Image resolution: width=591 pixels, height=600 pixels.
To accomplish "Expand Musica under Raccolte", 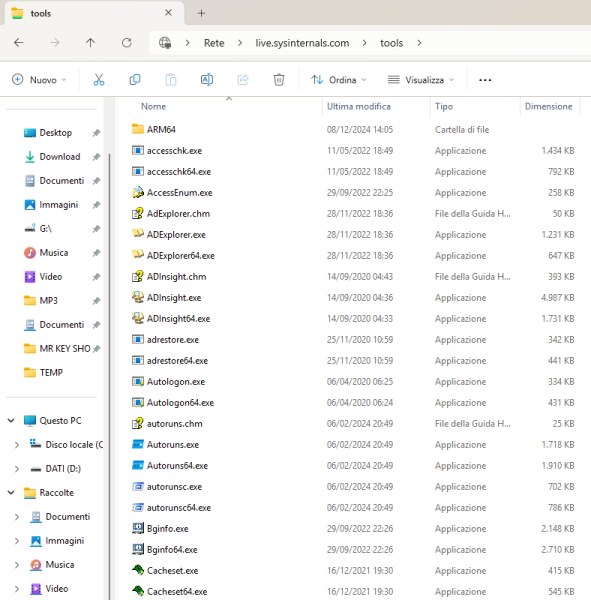I will (17, 565).
